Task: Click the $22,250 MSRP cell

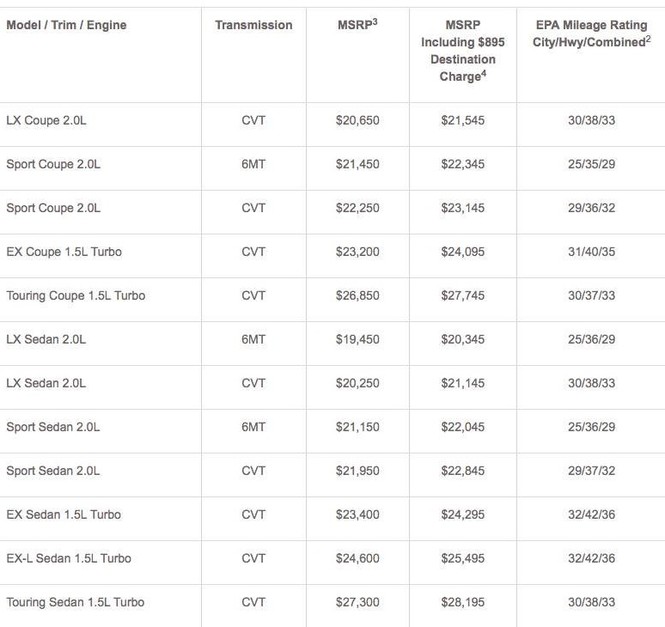Action: point(358,208)
